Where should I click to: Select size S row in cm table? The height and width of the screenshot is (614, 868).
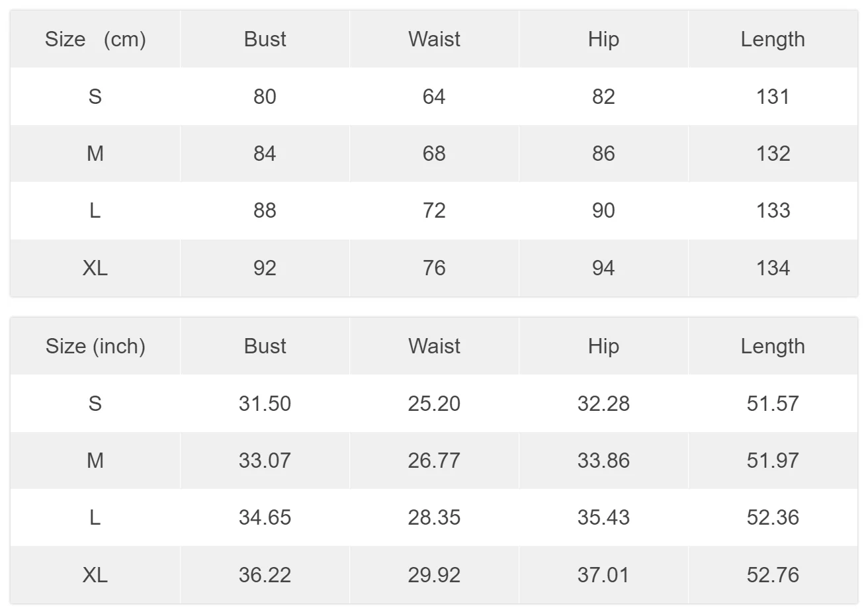tap(434, 97)
